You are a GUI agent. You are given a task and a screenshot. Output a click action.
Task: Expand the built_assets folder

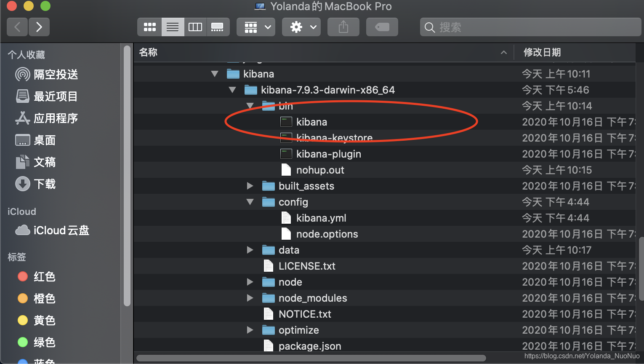(x=250, y=186)
